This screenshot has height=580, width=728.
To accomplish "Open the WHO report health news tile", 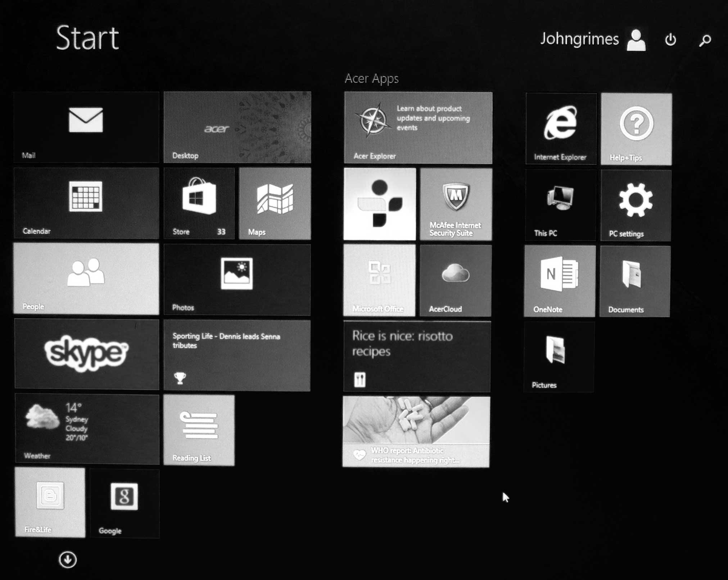I will pyautogui.click(x=416, y=432).
